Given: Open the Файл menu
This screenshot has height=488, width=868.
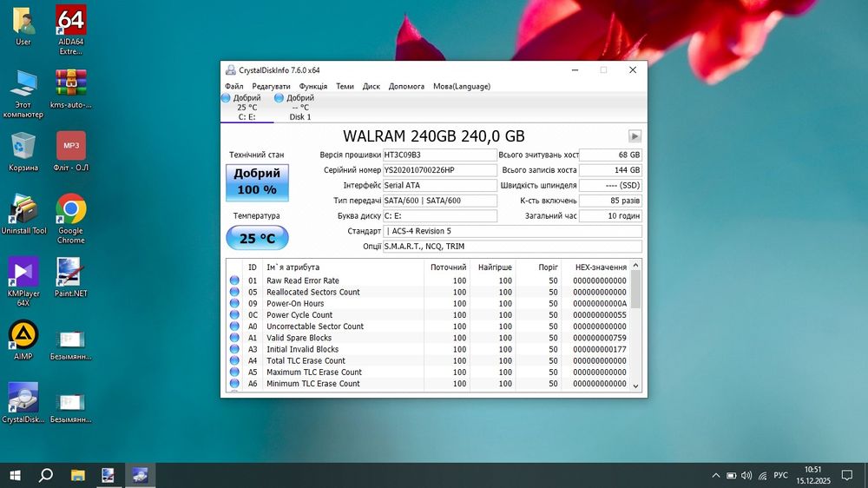Looking at the screenshot, I should (234, 87).
